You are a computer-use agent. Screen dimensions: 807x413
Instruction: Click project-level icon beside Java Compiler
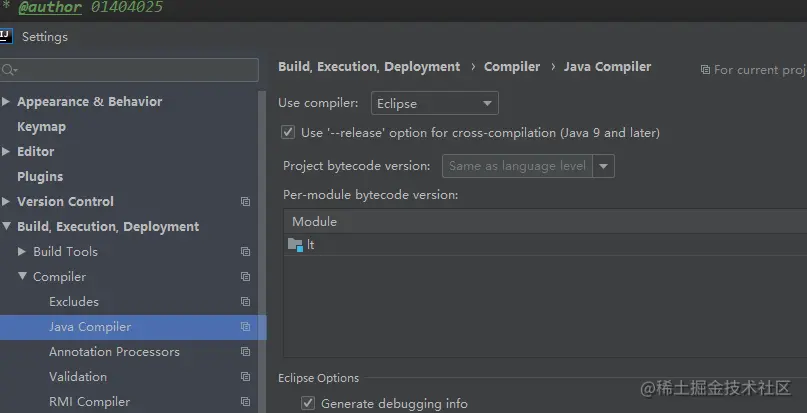245,327
